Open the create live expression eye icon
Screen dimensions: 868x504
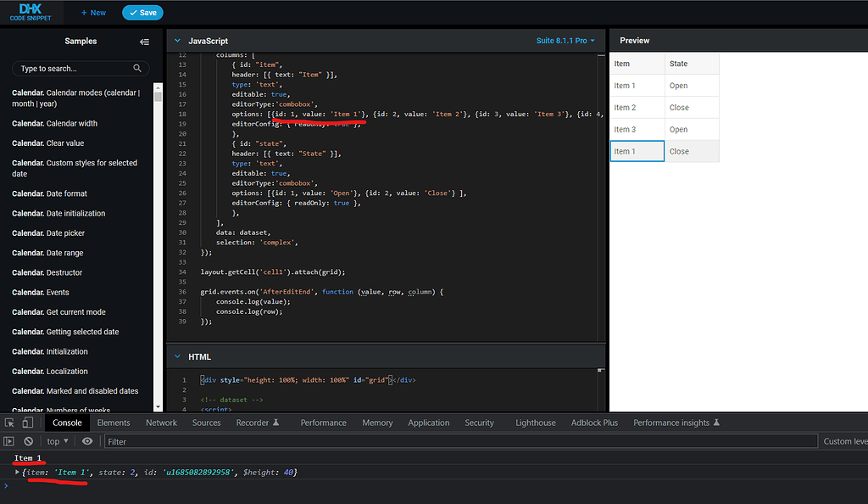[x=87, y=440]
